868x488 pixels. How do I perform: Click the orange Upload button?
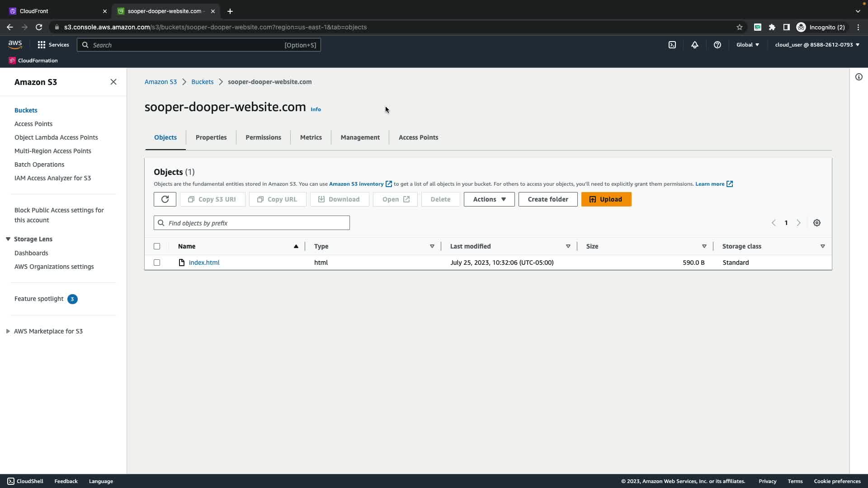pyautogui.click(x=606, y=199)
